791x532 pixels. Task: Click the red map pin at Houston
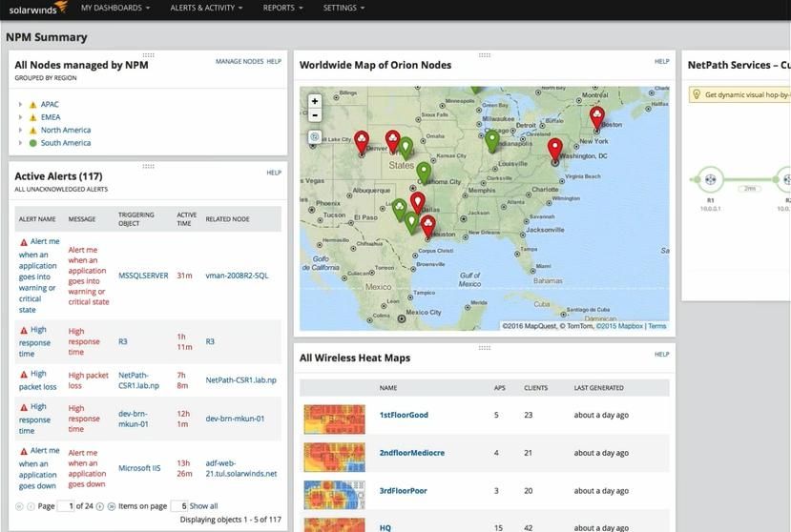pos(427,226)
